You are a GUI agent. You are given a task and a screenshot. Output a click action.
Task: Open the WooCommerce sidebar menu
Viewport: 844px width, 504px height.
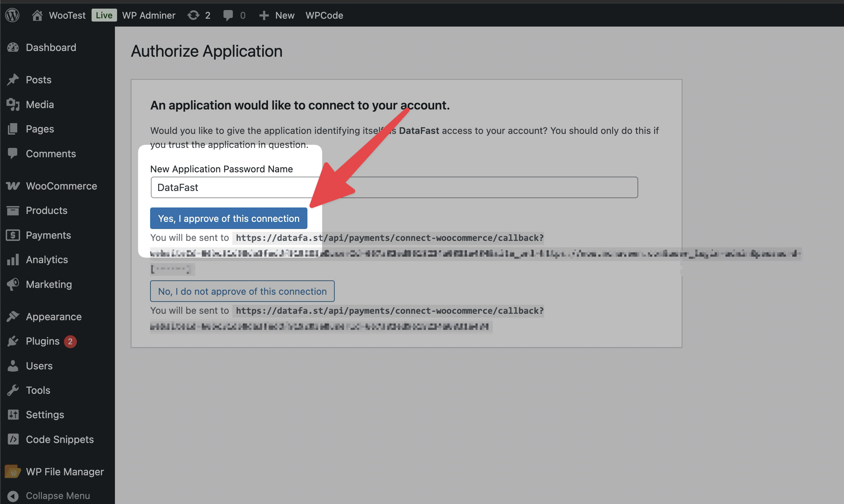[61, 186]
